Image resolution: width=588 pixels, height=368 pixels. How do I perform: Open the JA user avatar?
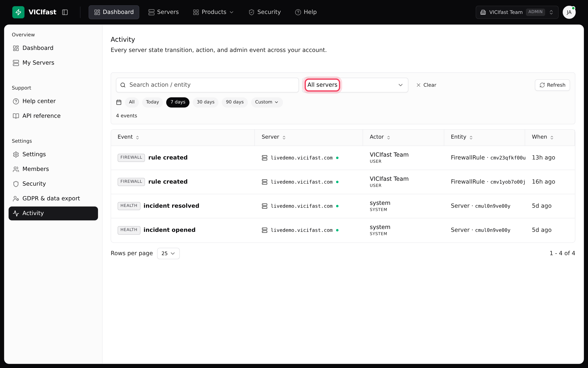pyautogui.click(x=569, y=12)
